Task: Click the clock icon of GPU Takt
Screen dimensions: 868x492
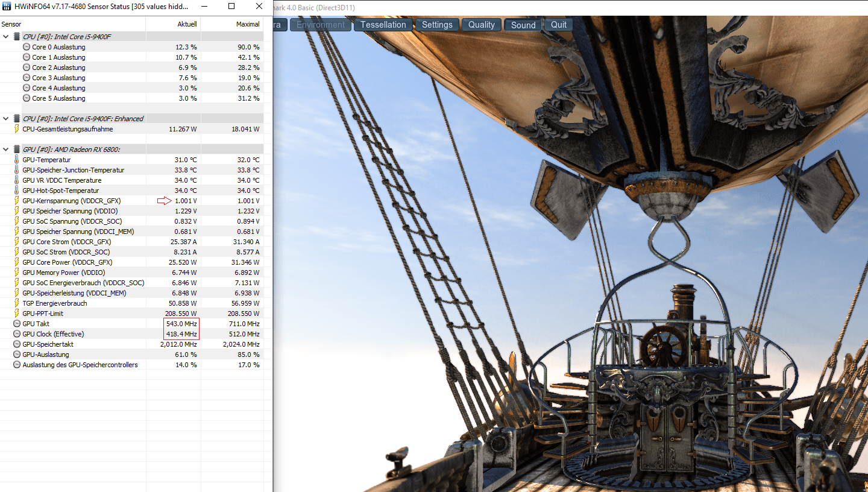Action: coord(17,324)
